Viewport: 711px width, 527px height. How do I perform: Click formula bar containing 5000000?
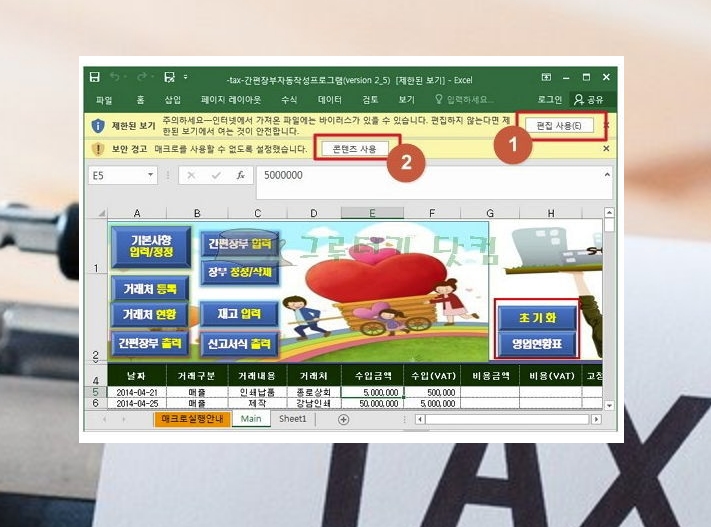click(x=429, y=182)
